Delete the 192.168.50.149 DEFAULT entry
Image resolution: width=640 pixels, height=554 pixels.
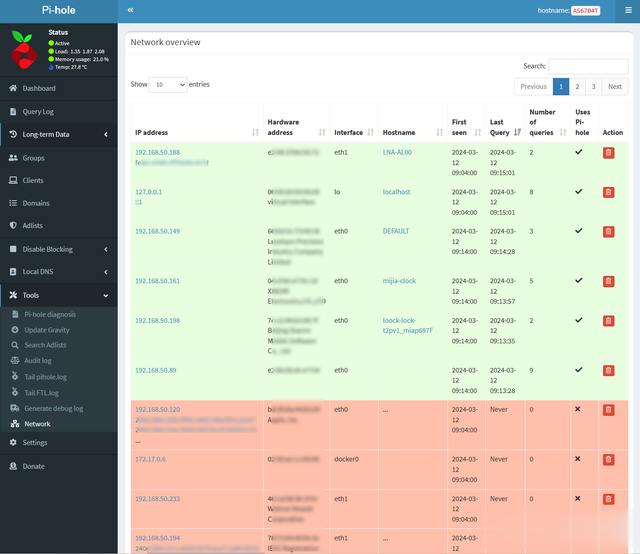608,231
